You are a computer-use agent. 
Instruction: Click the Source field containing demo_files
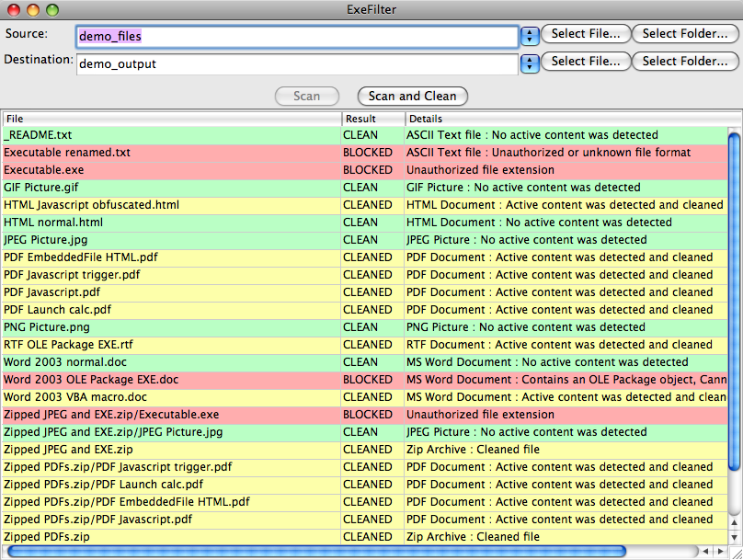[x=297, y=37]
